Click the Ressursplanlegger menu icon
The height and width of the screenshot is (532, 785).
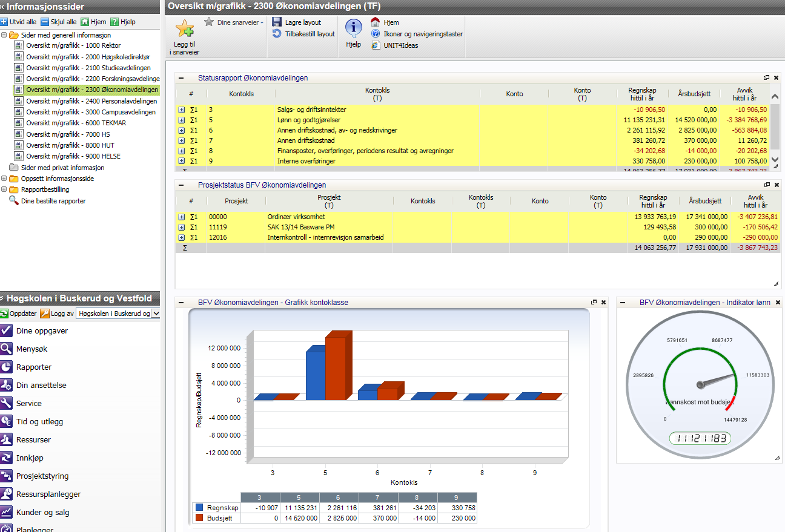point(6,494)
